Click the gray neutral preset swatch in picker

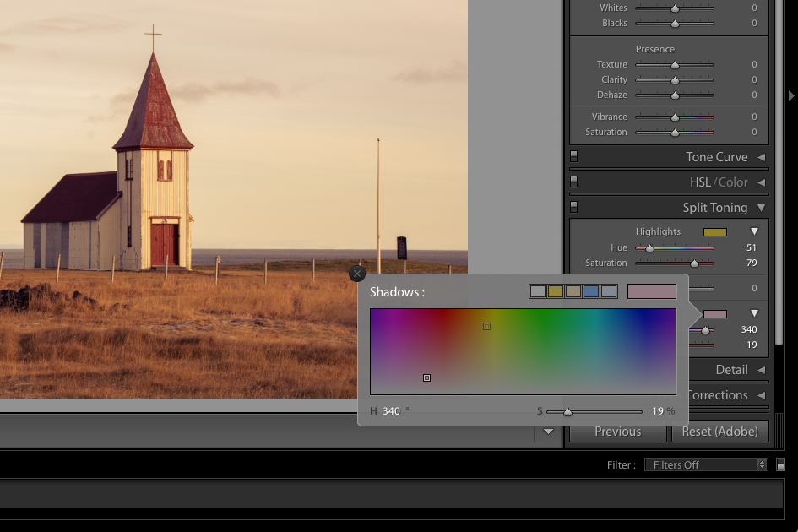(539, 290)
